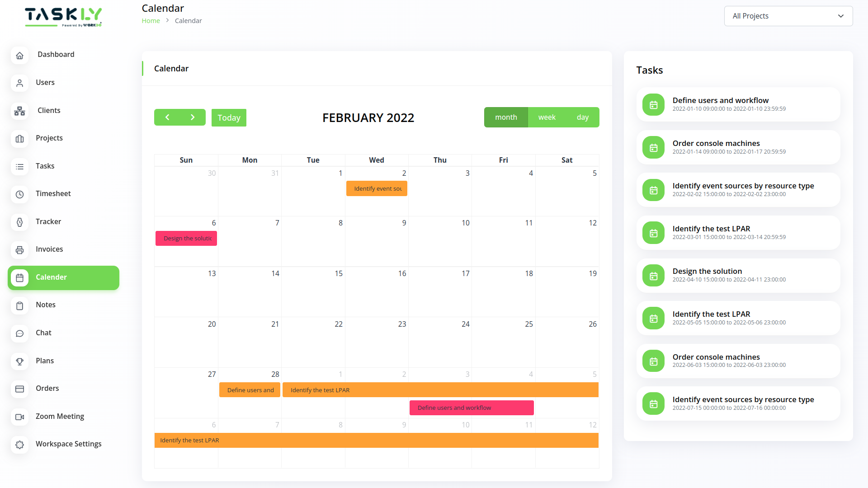Image resolution: width=868 pixels, height=488 pixels.
Task: Open the Dashboard from the sidebar
Action: tap(20, 55)
